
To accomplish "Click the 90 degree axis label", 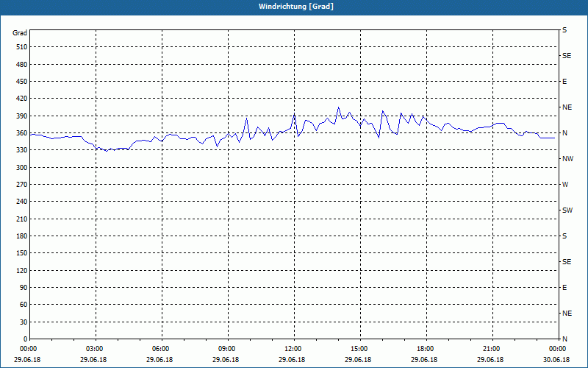I will 24,288.
